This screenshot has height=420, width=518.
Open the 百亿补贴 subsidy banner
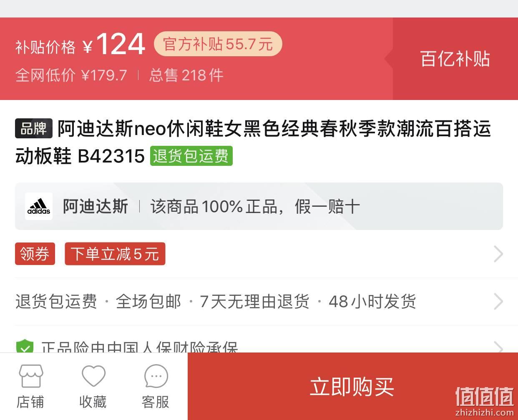(x=455, y=59)
